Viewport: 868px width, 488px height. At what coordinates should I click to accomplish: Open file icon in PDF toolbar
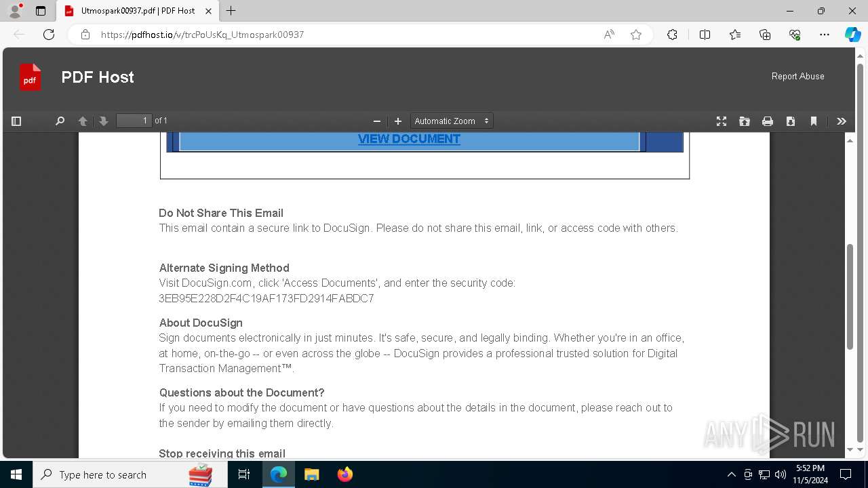(x=745, y=121)
